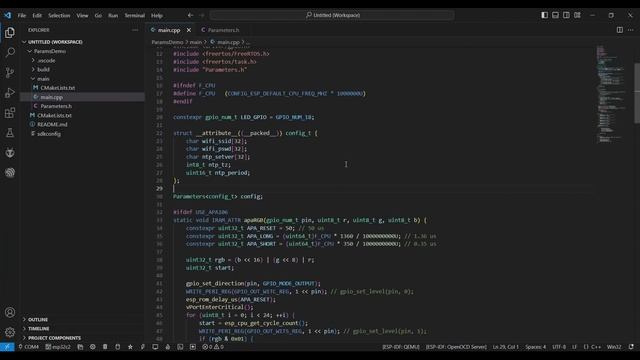Open the File menu
Image resolution: width=640 pixels, height=360 pixels.
22,15
